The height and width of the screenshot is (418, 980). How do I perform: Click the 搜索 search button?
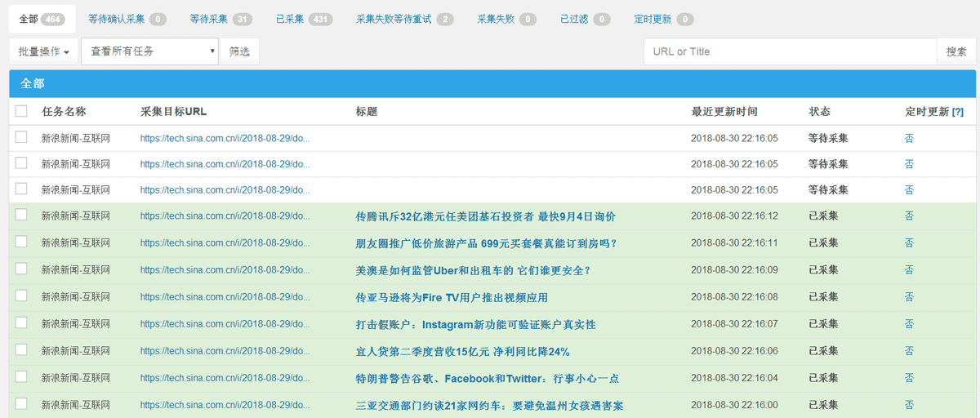pos(955,51)
